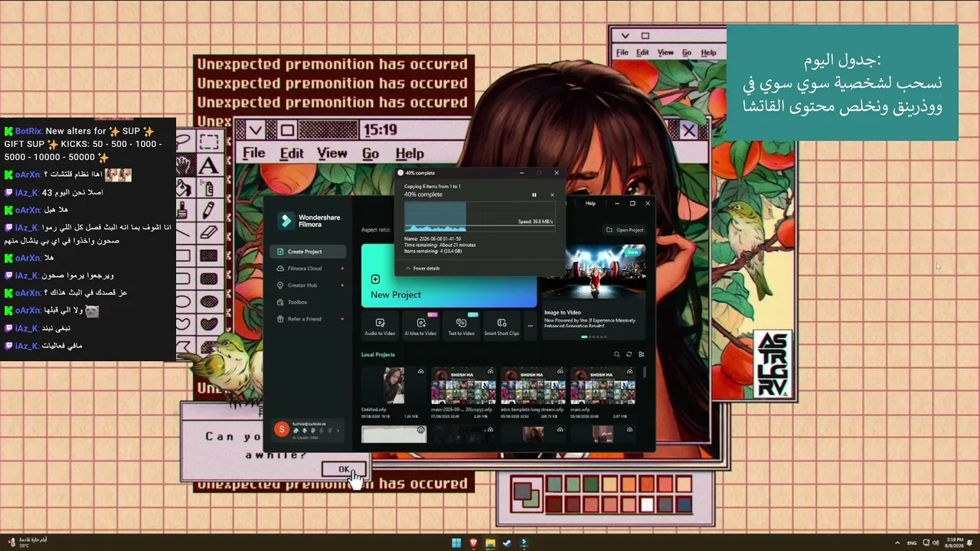Open Brave browser from the taskbar

click(473, 543)
